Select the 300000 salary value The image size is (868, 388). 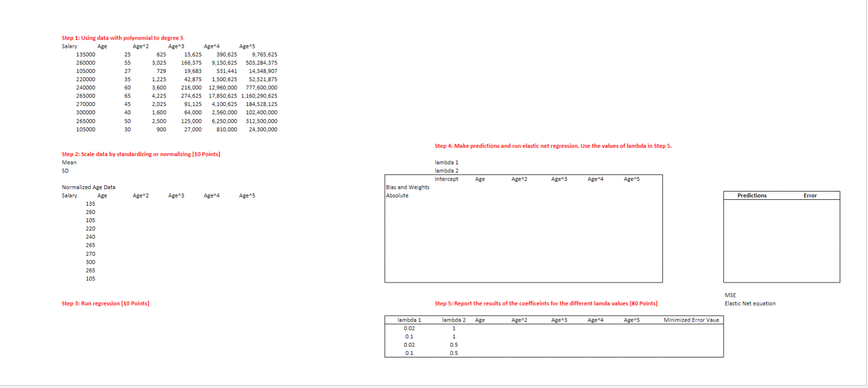[85, 112]
